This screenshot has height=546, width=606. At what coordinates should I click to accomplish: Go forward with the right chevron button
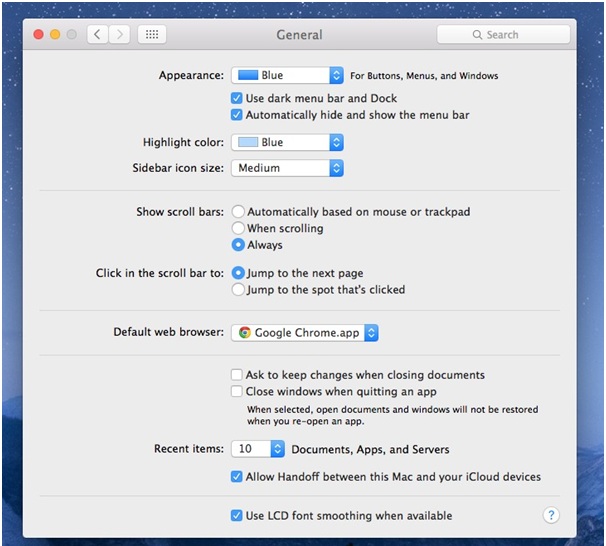point(119,35)
